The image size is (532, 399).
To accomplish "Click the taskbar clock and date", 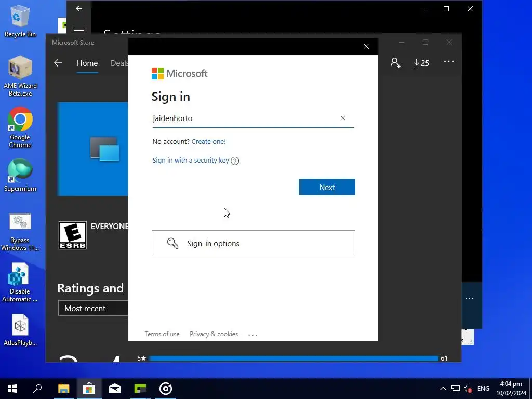I will [x=511, y=389].
